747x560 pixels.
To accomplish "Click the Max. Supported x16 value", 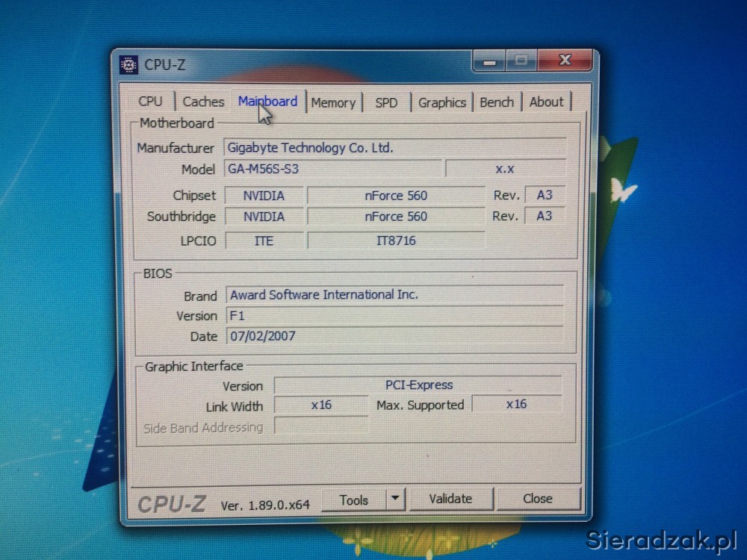I will (516, 404).
